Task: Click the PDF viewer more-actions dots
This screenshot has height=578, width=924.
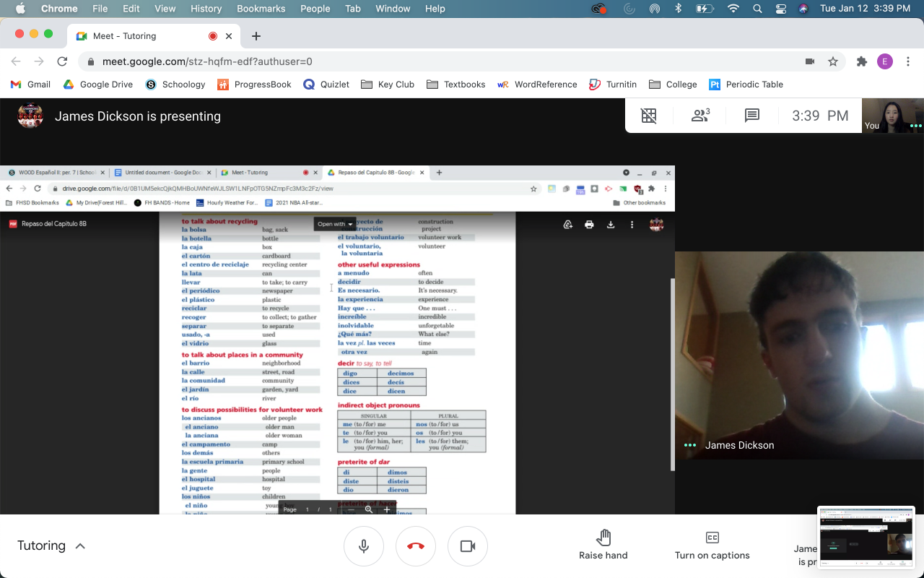Action: click(x=632, y=225)
